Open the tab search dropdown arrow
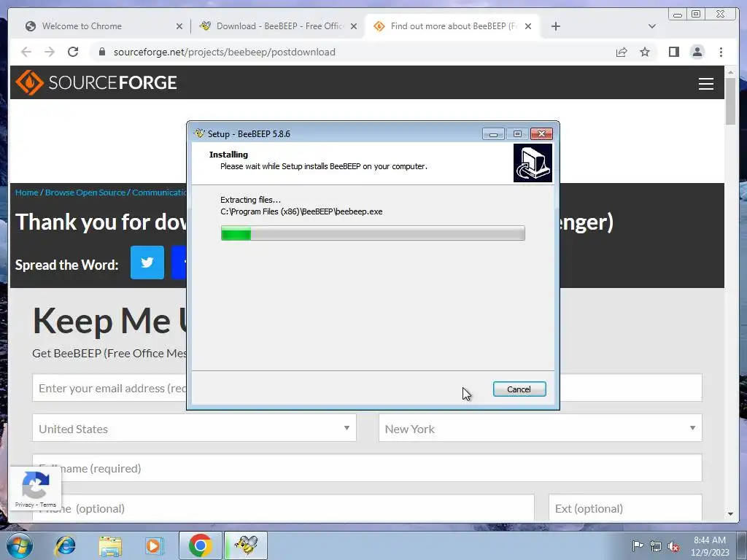Viewport: 747px width, 560px height. (x=652, y=26)
